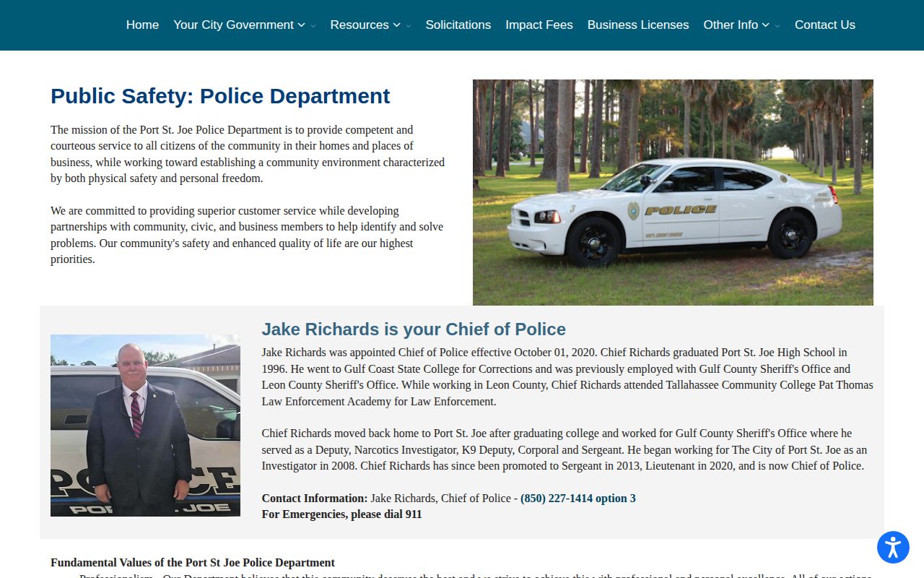This screenshot has height=578, width=924.
Task: Expand the Your City Government menu
Action: [x=239, y=25]
